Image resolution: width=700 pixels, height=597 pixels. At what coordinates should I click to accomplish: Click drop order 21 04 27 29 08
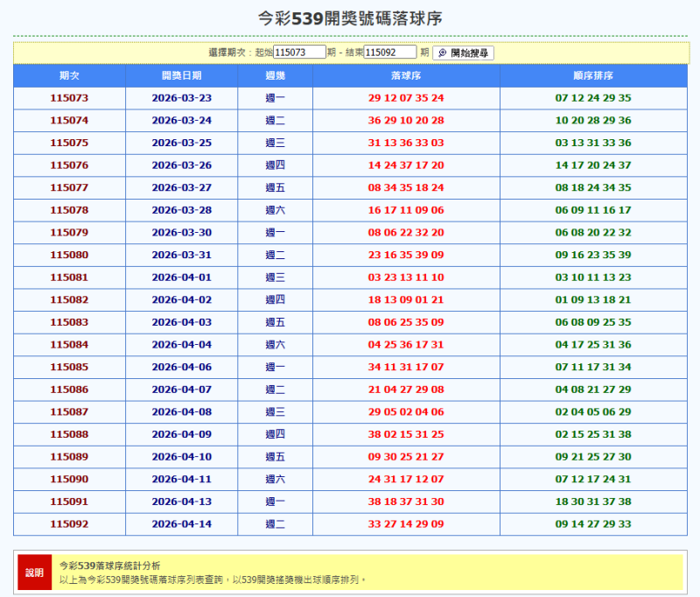point(406,390)
